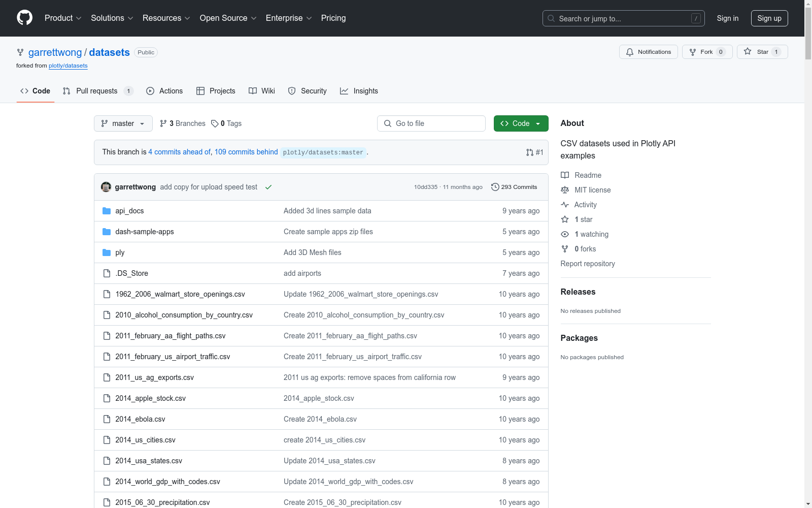Switch to the Wiki tab
This screenshot has height=508, width=812.
pos(262,91)
